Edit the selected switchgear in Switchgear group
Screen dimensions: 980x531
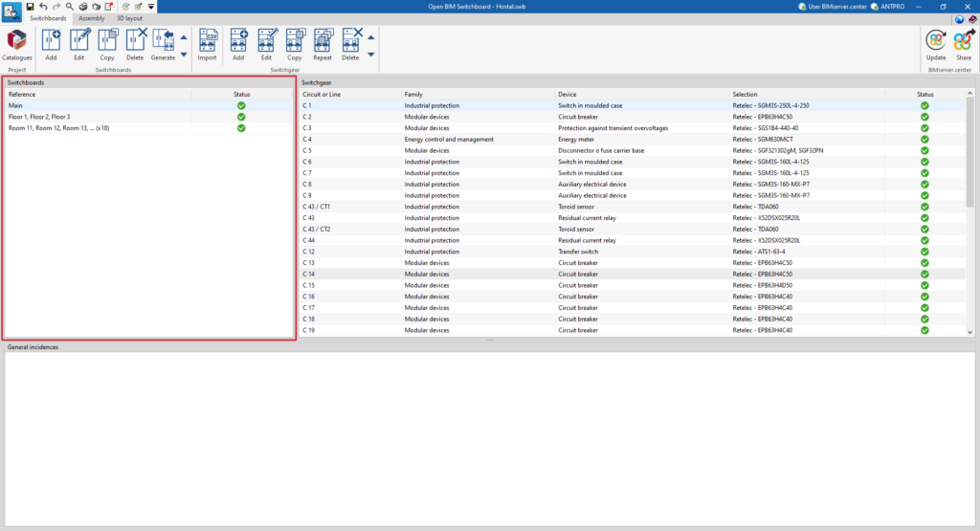[266, 44]
